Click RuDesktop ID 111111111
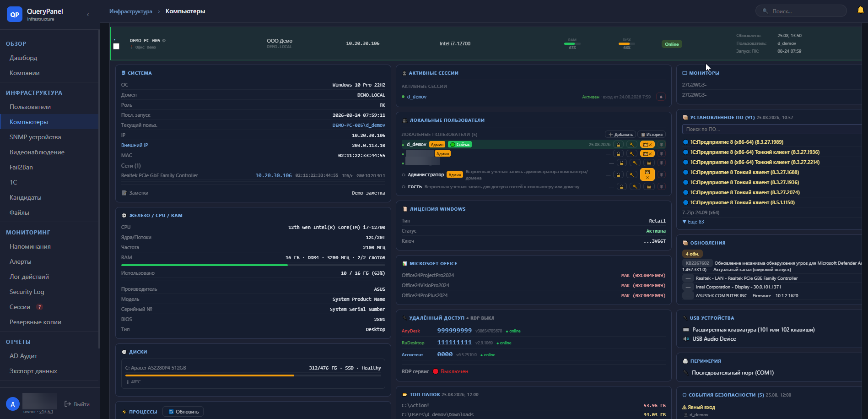868x419 pixels. coord(454,343)
